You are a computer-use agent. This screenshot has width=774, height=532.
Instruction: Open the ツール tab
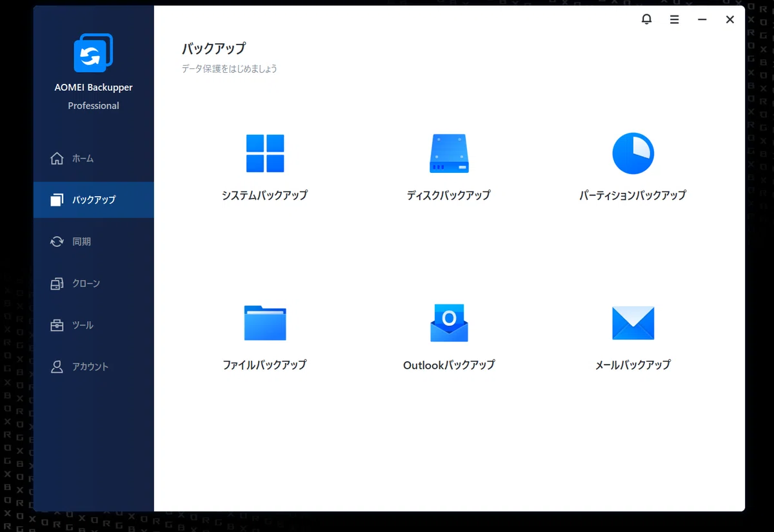94,325
